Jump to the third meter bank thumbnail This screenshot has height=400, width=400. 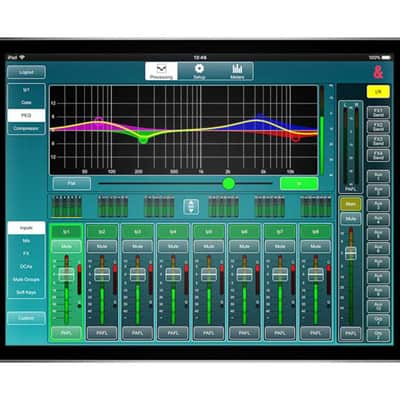[x=159, y=206]
